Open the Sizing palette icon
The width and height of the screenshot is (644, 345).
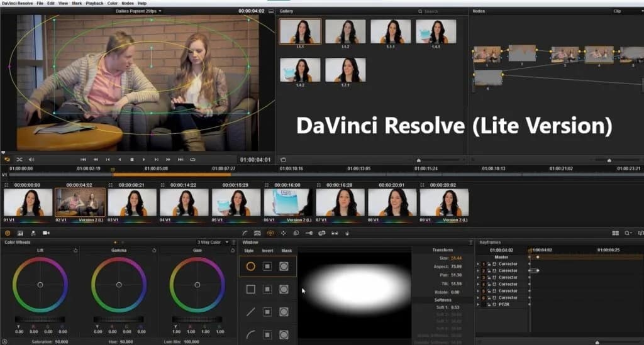[322, 233]
